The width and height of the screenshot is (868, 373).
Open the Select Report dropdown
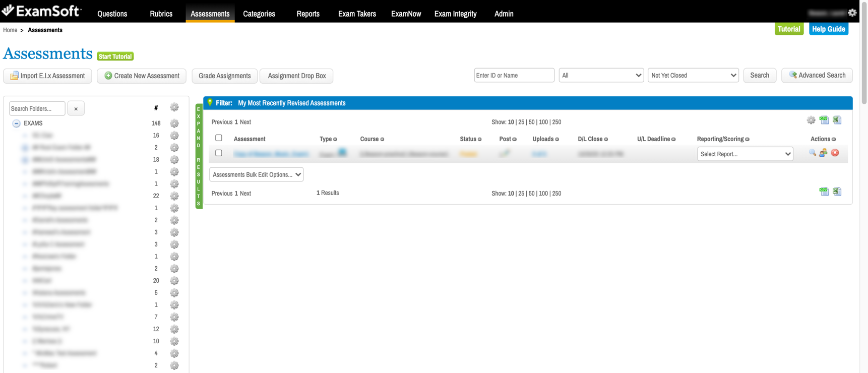pos(745,154)
